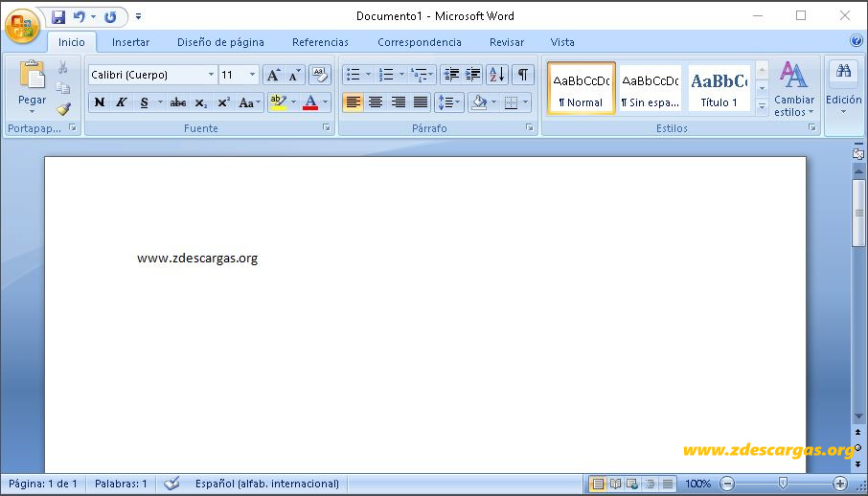Toggle show paragraph marks (¶)
868x496 pixels.
coord(522,75)
